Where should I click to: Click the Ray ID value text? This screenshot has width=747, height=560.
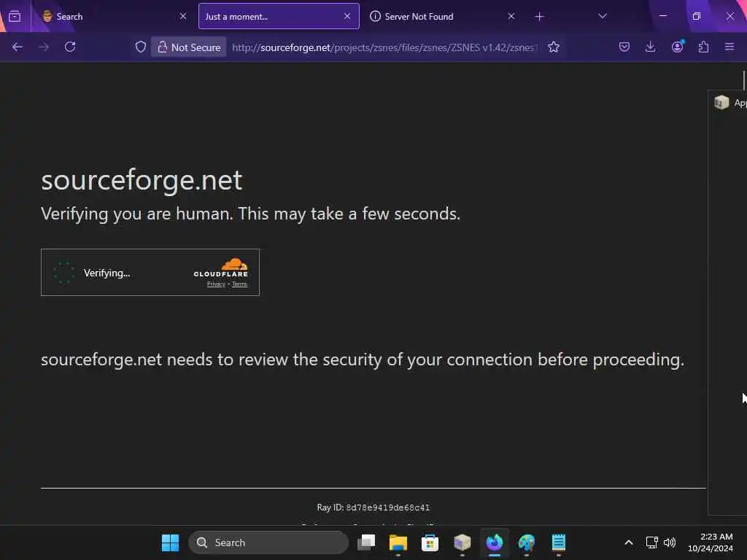tap(388, 507)
